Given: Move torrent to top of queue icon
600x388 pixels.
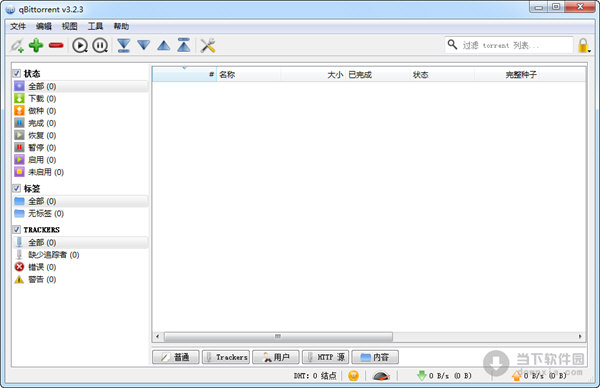Looking at the screenshot, I should point(184,45).
